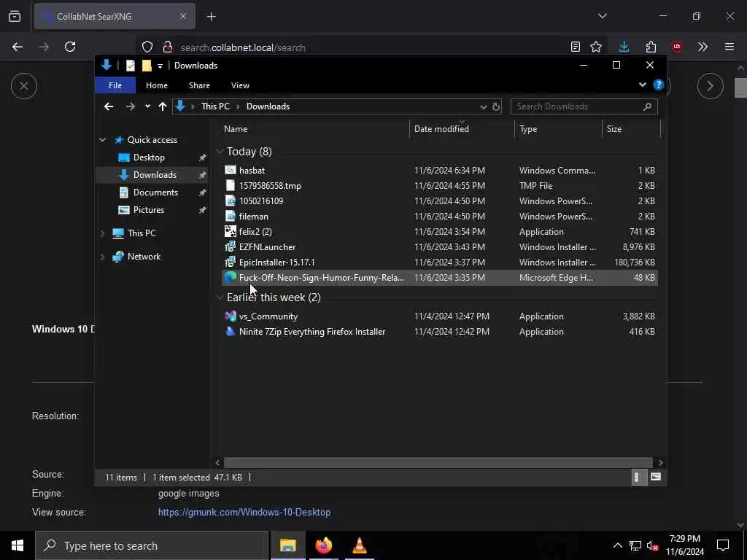Open the View ribbon tab

240,85
